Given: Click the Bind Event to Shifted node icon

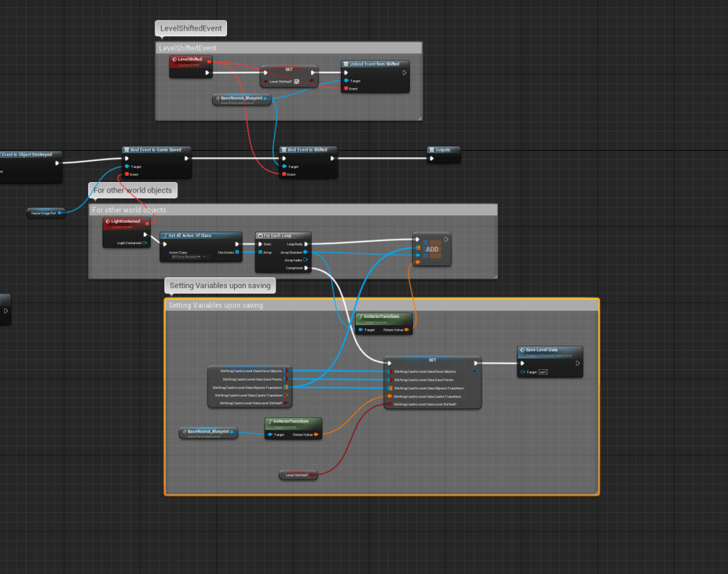Looking at the screenshot, I should pyautogui.click(x=283, y=150).
